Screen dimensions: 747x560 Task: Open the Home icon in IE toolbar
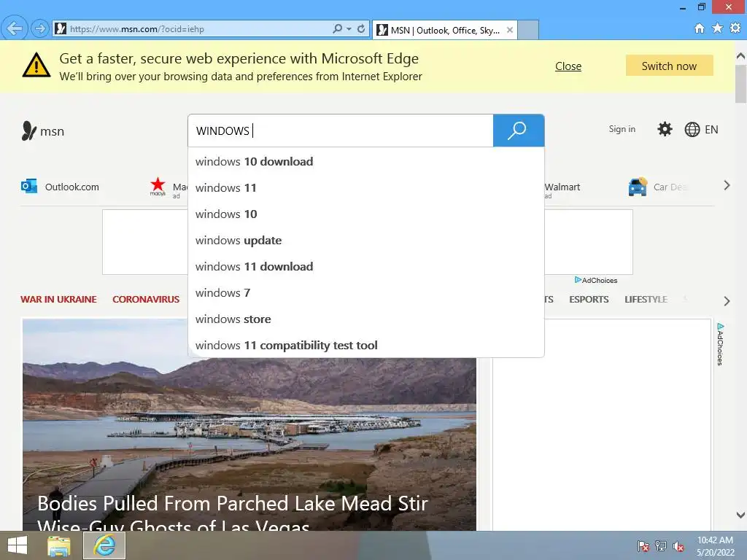point(699,28)
